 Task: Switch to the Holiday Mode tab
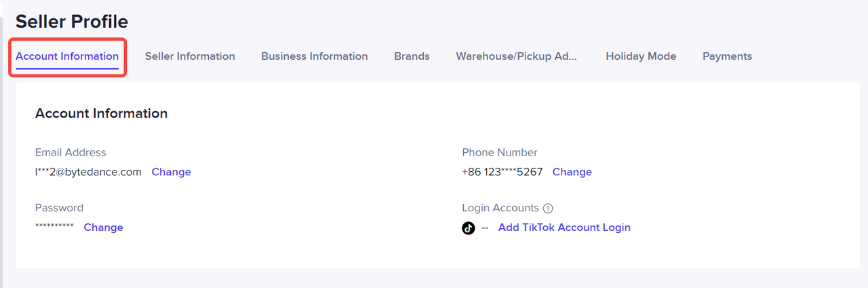point(641,56)
